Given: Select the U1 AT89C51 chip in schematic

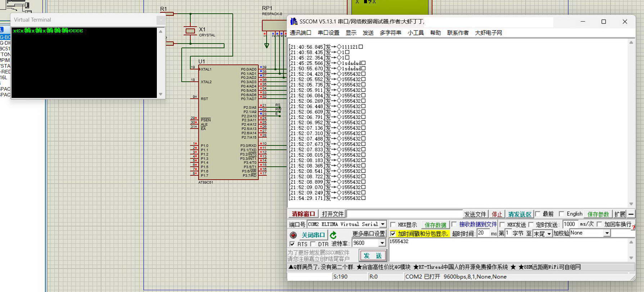Looking at the screenshot, I should (228, 122).
